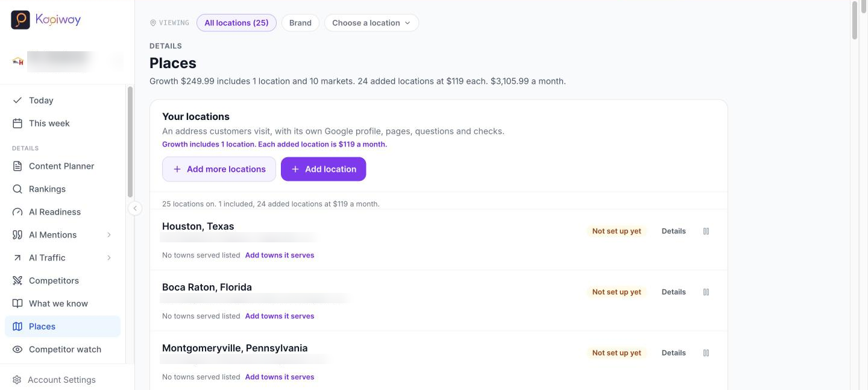Screen dimensions: 868x390
Task: Switch to the Brand view
Action: pos(300,23)
